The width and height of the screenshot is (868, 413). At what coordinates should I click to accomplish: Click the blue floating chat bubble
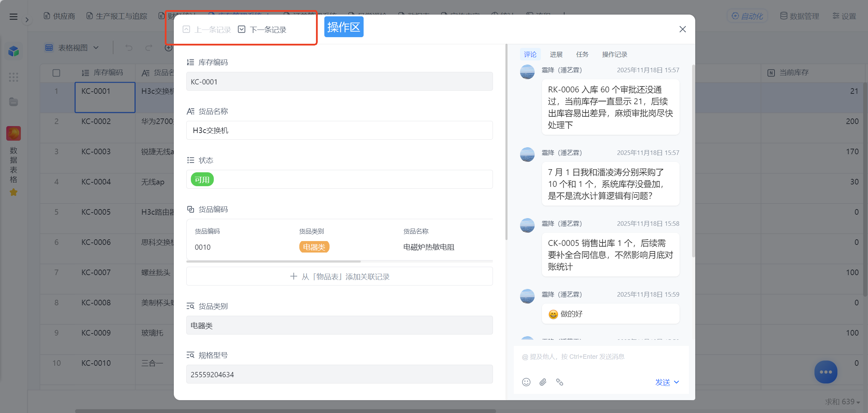pos(826,372)
